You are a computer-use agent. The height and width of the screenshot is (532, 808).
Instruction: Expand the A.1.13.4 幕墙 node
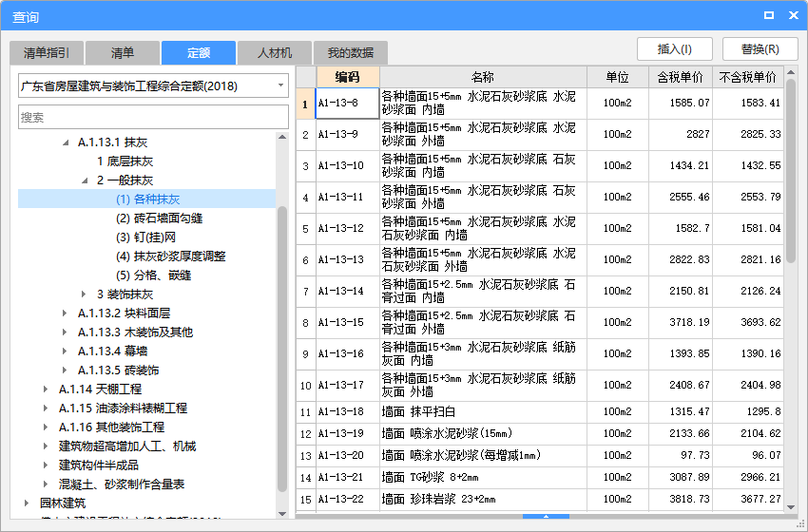[x=65, y=351]
